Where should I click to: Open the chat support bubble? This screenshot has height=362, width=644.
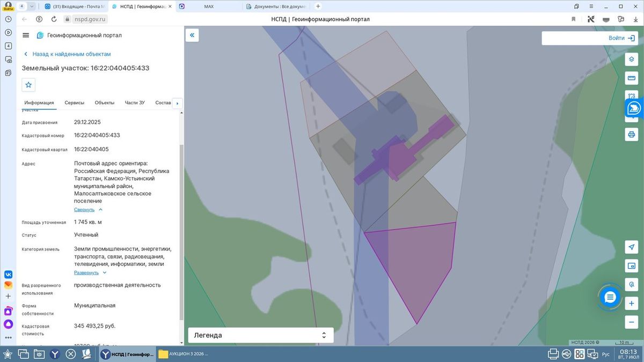(x=610, y=297)
